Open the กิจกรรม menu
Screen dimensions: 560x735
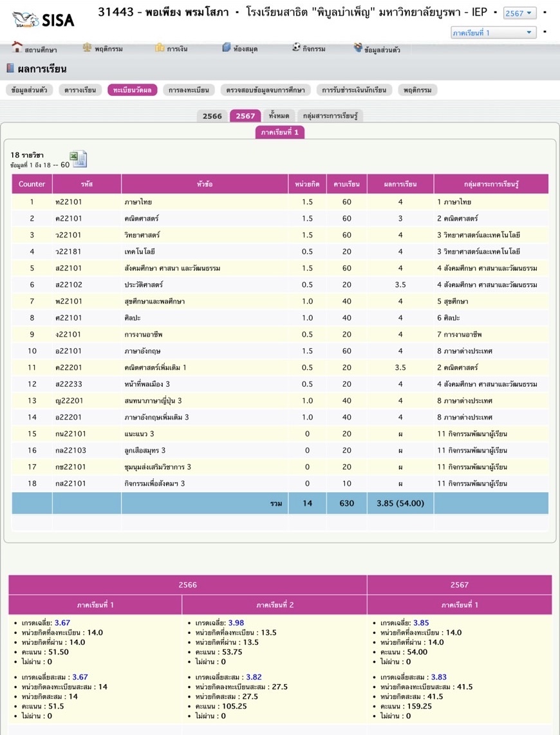point(314,49)
